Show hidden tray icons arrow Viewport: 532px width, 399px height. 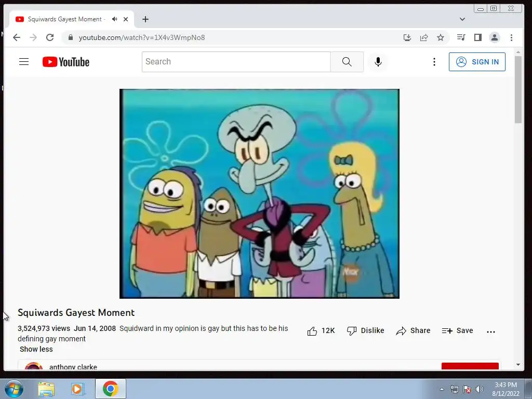pos(442,389)
